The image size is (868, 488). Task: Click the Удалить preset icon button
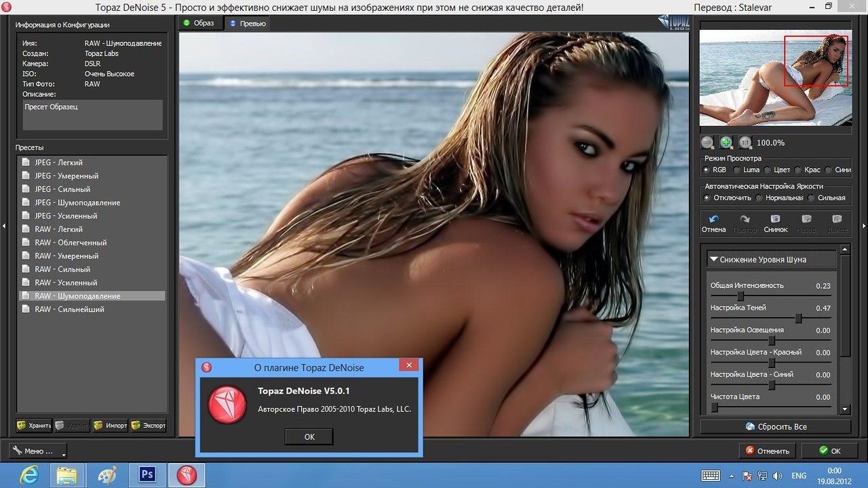(x=73, y=426)
